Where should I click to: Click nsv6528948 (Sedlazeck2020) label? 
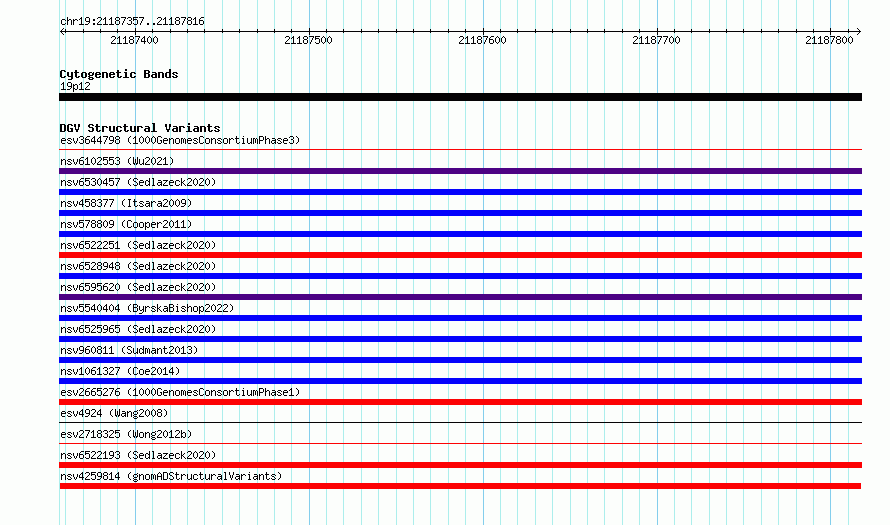point(138,266)
